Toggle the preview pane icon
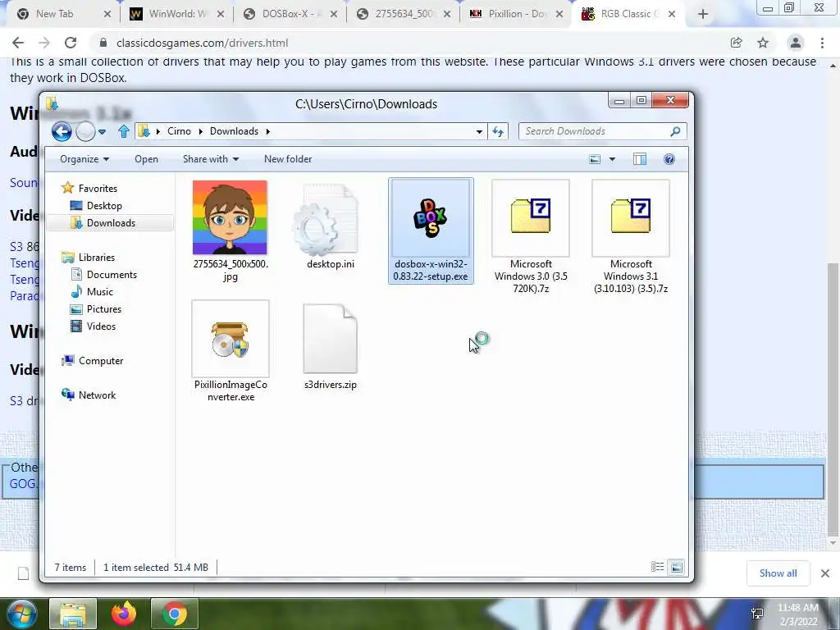The width and height of the screenshot is (840, 630). [x=640, y=159]
